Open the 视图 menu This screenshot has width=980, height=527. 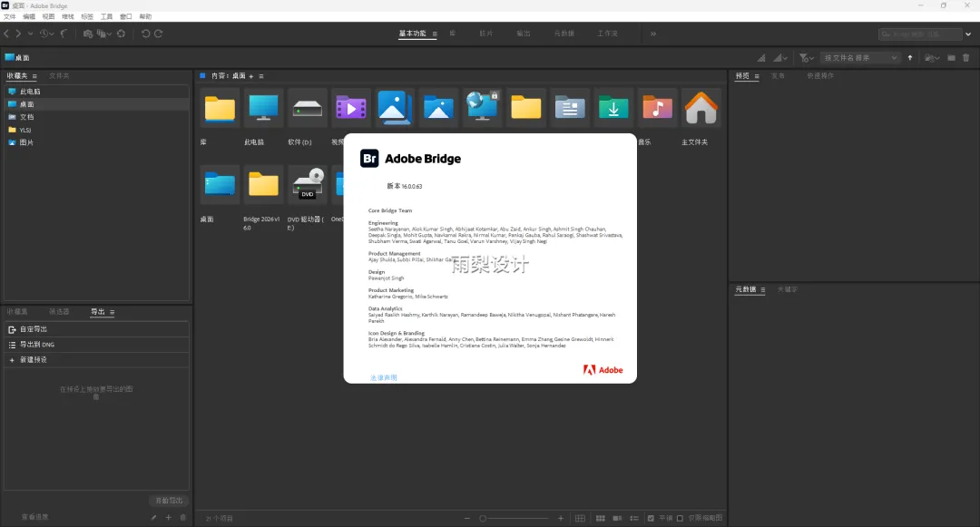(x=48, y=17)
